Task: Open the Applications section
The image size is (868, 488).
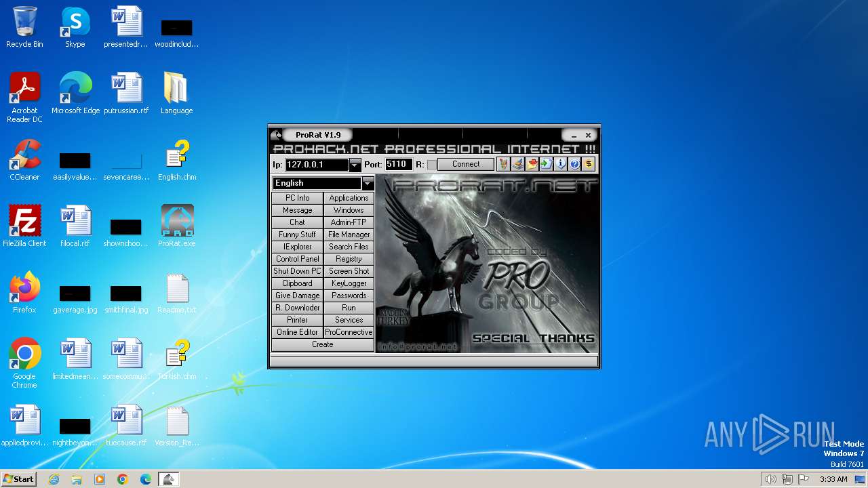Action: [349, 198]
